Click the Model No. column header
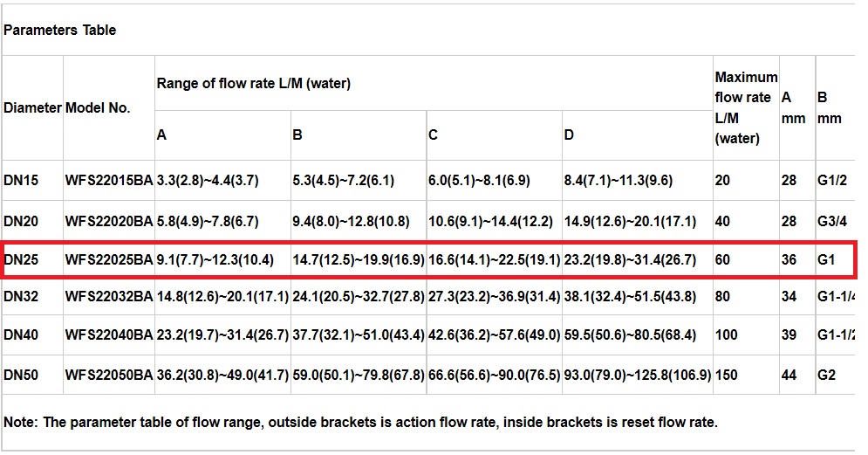The height and width of the screenshot is (455, 868). coord(98,108)
